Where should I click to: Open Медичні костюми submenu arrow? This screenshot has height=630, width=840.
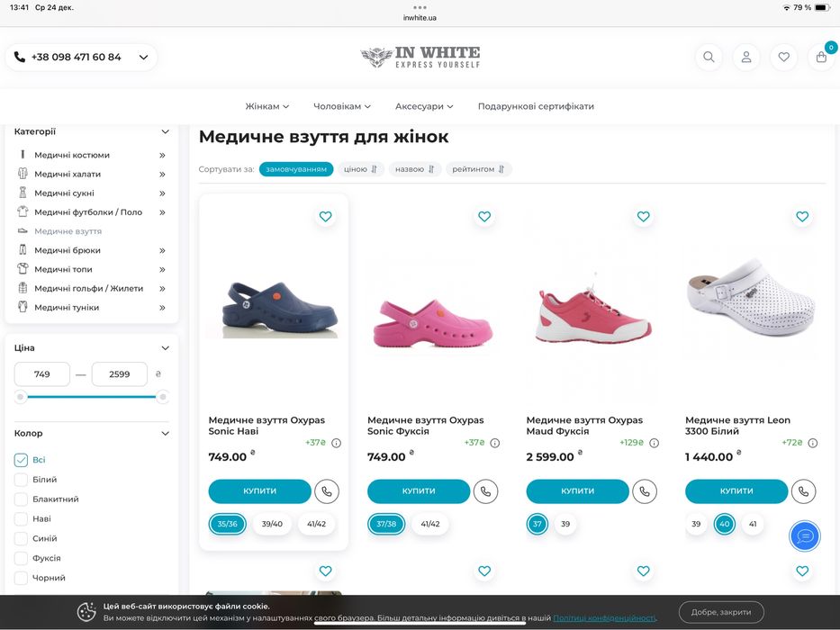click(162, 156)
